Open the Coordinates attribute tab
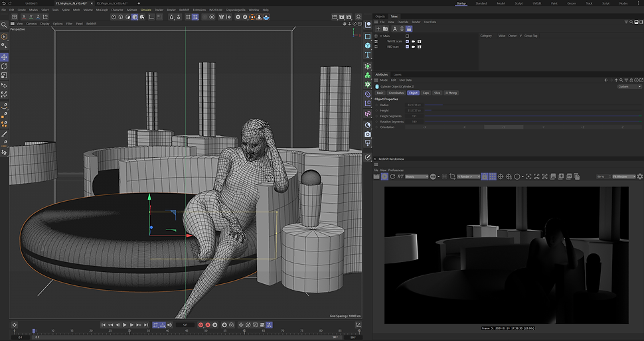 pos(396,93)
